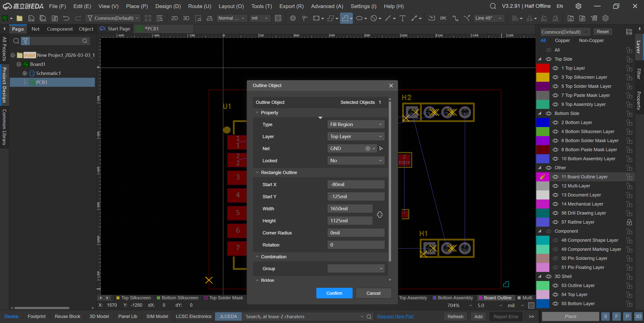Image resolution: width=644 pixels, height=323 pixels.
Task: Unlock the 57 Ratline Layer
Action: point(629,222)
